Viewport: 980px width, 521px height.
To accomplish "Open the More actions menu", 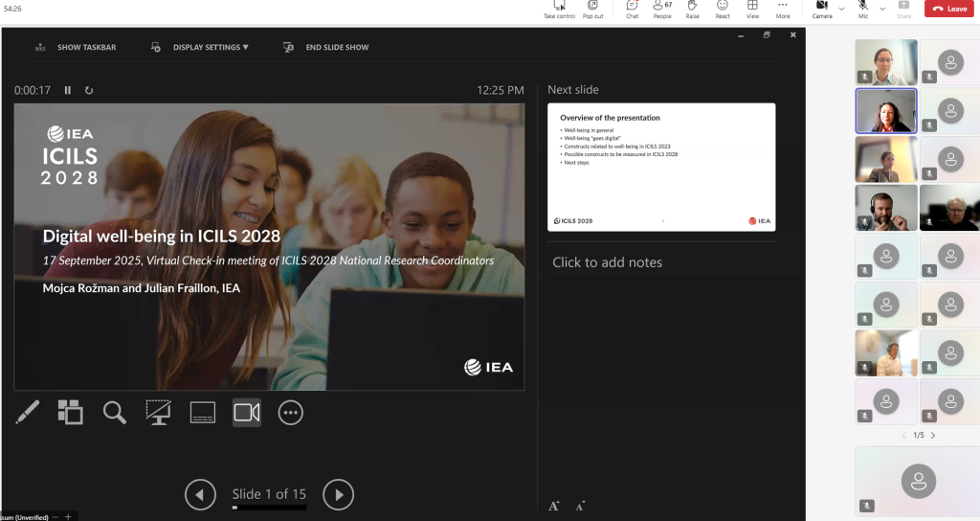I will 783,10.
